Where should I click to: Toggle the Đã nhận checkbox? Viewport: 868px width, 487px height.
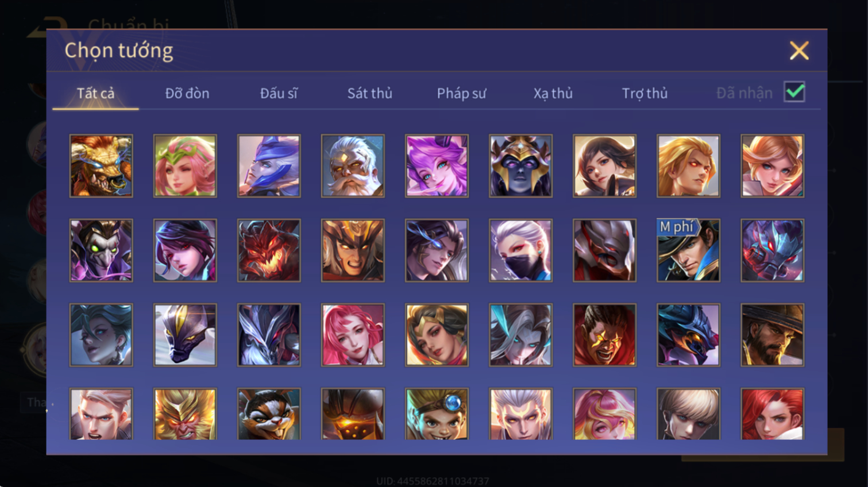coord(794,92)
